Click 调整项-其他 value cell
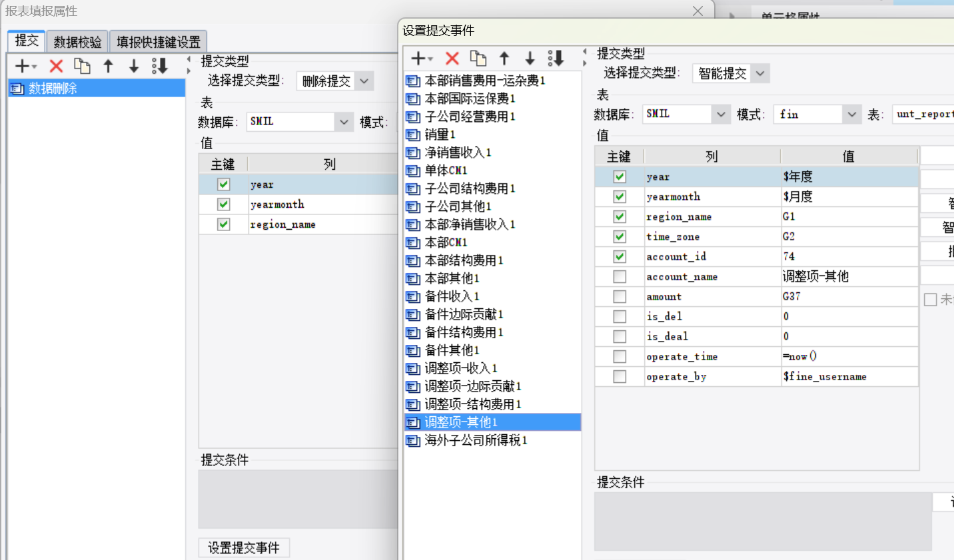Viewport: 954px width, 560px height. pyautogui.click(x=849, y=276)
